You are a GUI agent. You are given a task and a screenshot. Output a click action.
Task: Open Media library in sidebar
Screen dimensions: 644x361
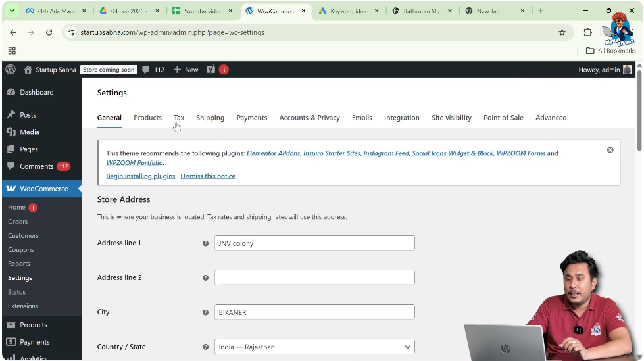[x=29, y=132]
